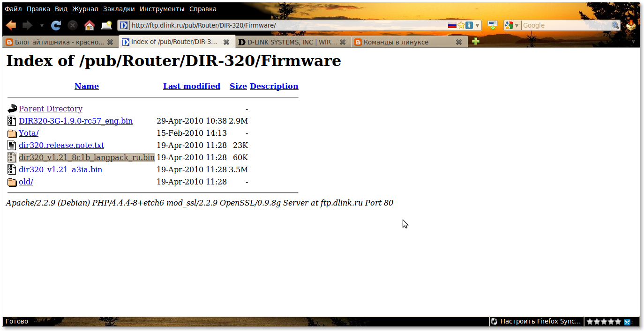
Task: Close the Index of /pub/Router tab
Action: point(226,42)
